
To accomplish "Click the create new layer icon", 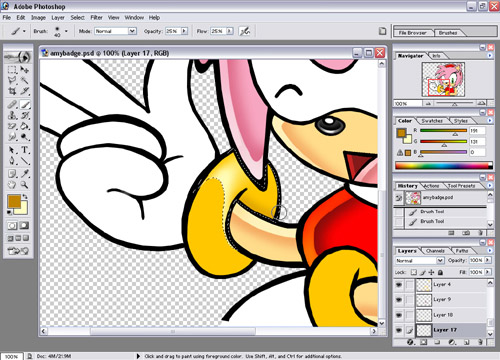I will (x=467, y=342).
